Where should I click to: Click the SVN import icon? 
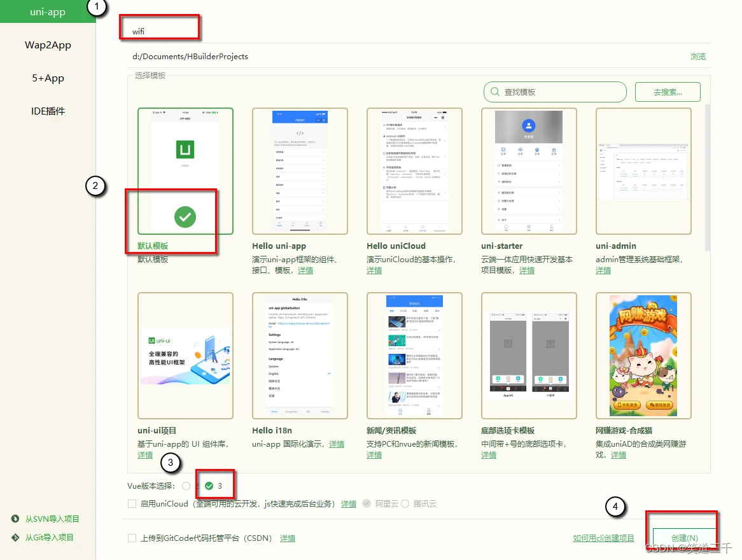pos(15,519)
